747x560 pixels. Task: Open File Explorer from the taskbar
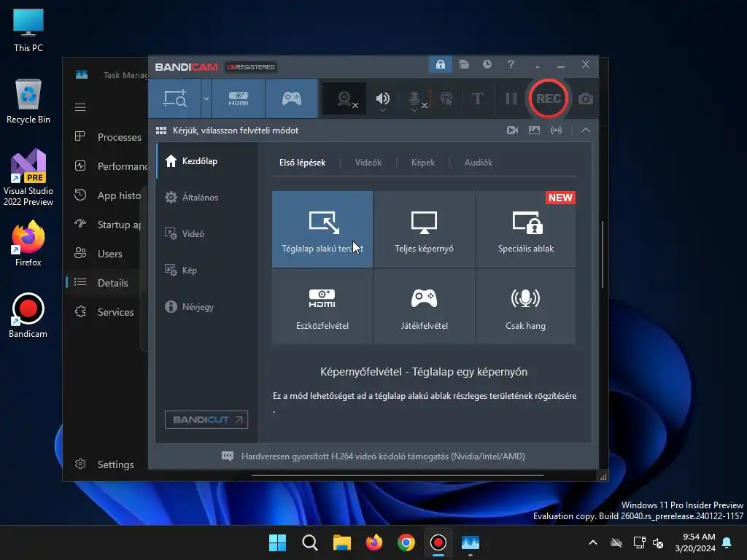[x=342, y=542]
